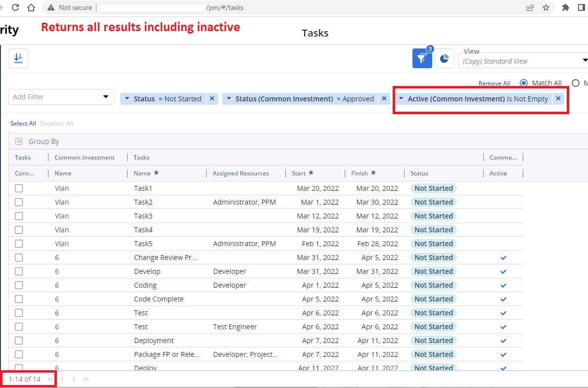Toggle the filter funnel button
This screenshot has height=388, width=588.
tap(421, 58)
